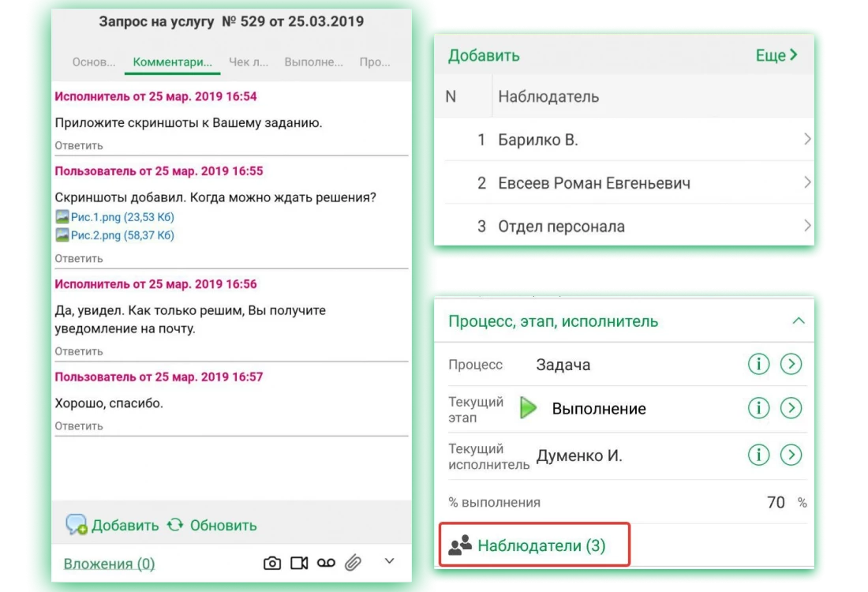Viewport: 868px width, 592px height.
Task: Click arrow icon next to Задача
Action: click(x=791, y=364)
